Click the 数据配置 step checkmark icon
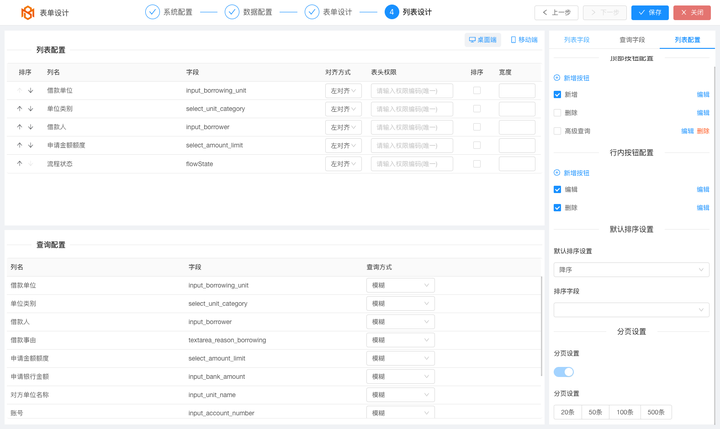This screenshot has height=429, width=720. tap(232, 12)
